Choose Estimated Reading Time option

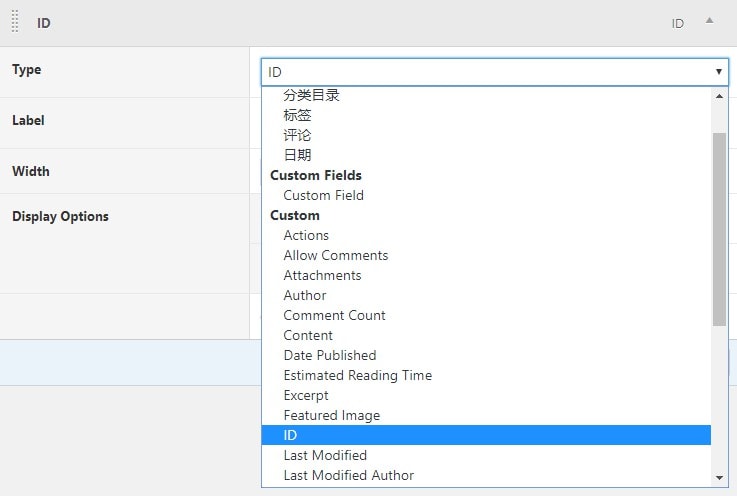coord(357,375)
